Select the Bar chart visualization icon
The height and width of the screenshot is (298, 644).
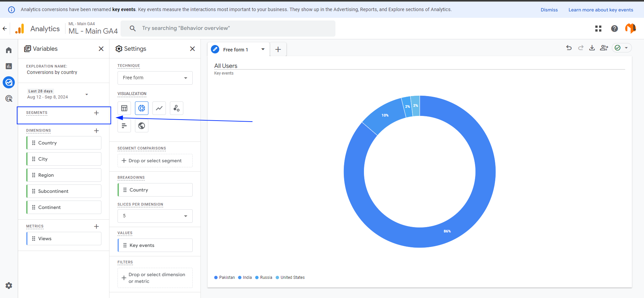(x=124, y=126)
